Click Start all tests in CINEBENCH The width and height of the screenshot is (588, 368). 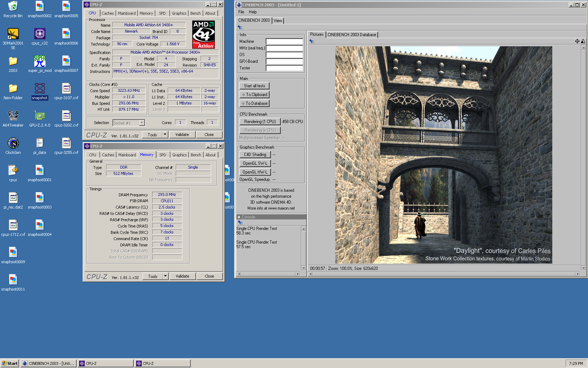pyautogui.click(x=254, y=86)
